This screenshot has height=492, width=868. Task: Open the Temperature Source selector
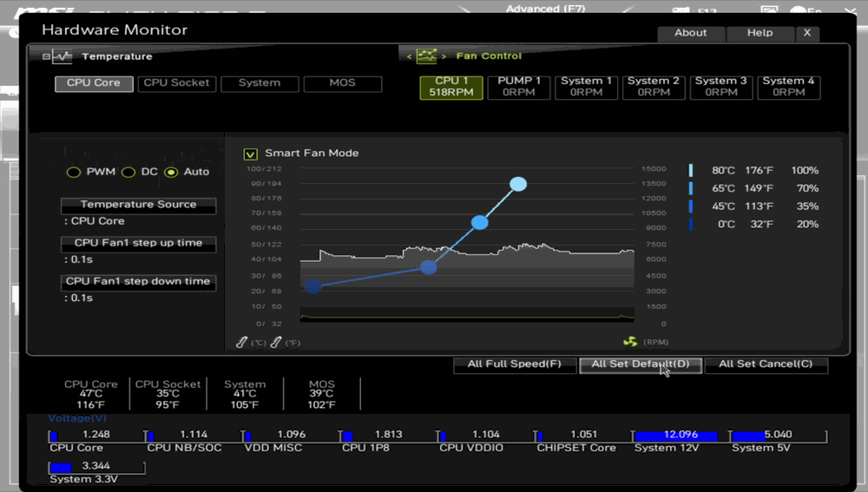(138, 205)
